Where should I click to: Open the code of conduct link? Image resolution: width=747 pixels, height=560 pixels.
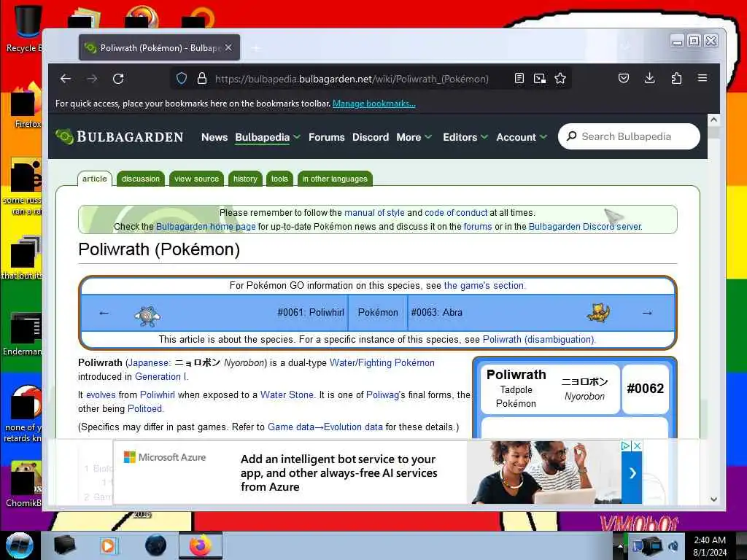456,212
